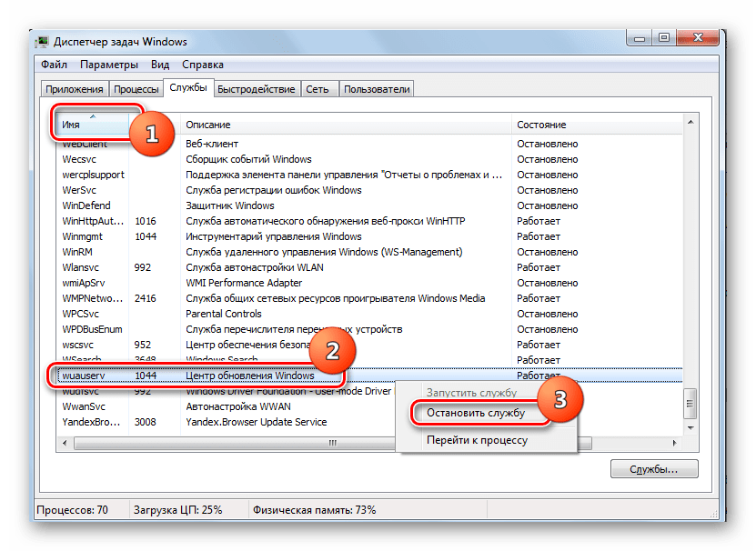
Task: Click the description Автонастройка WWAN
Action: (238, 406)
